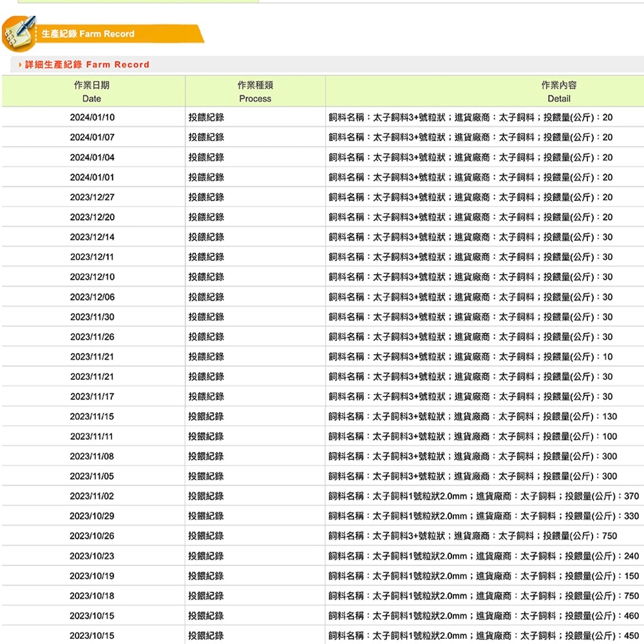This screenshot has height=644, width=644.
Task: Click date 2023/11/21 in the 10 kg row
Action: [92, 357]
